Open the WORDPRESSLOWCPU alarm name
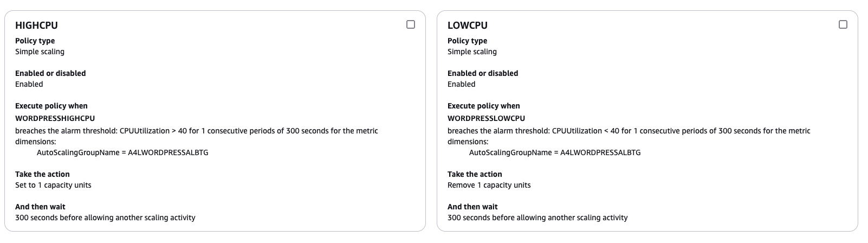This screenshot has width=868, height=243. click(x=486, y=118)
